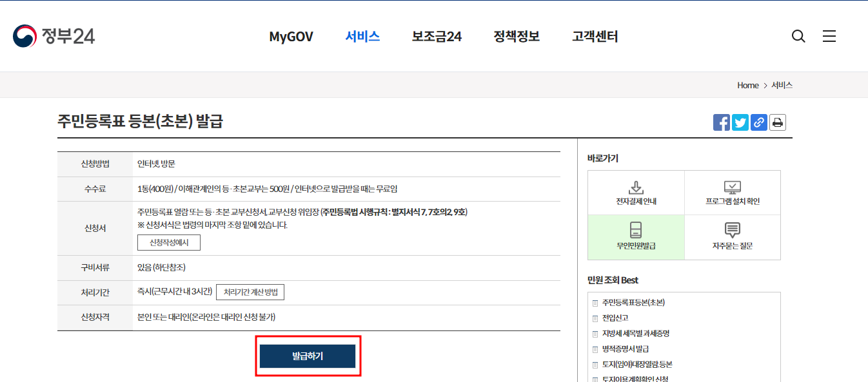Click the 정부24 logo
868x382 pixels.
coord(54,36)
